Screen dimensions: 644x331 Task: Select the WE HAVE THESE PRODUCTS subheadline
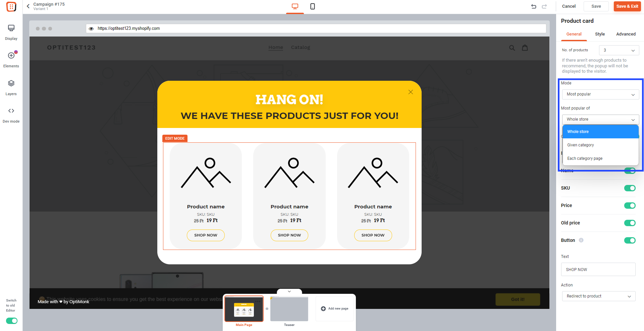pyautogui.click(x=289, y=116)
